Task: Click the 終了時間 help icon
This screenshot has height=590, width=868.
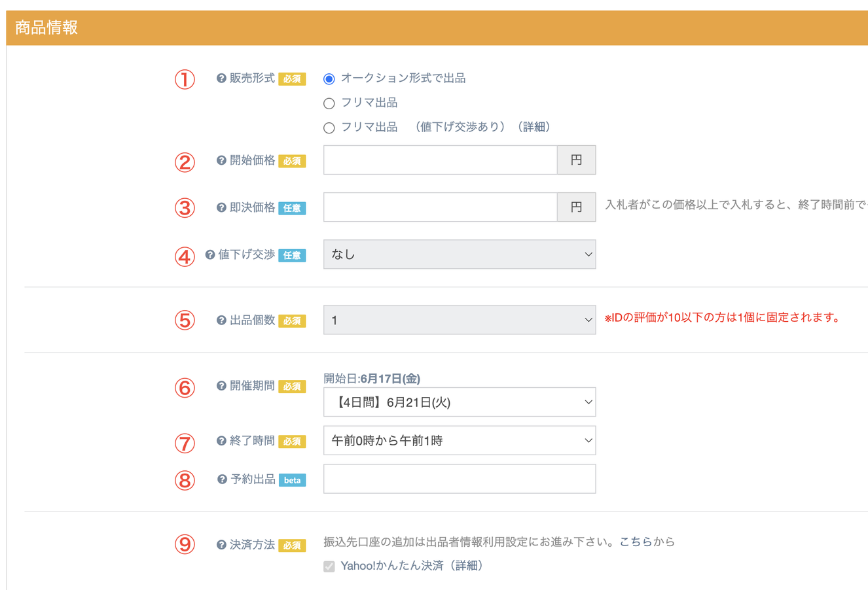Action: [x=221, y=441]
